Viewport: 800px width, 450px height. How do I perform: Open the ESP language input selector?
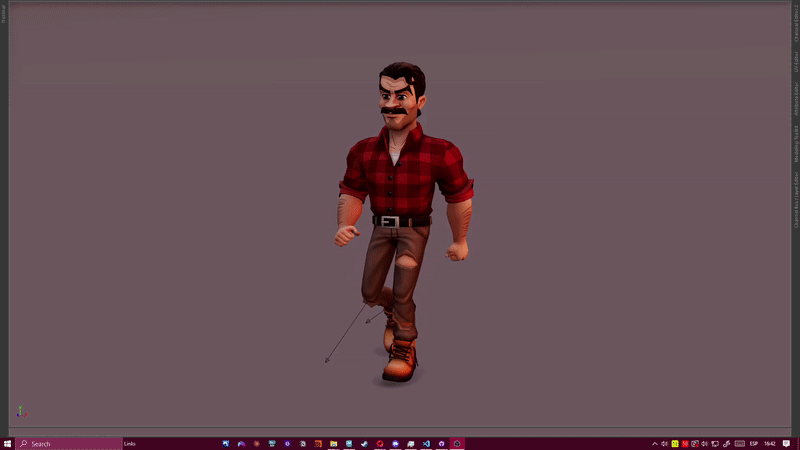[x=753, y=443]
